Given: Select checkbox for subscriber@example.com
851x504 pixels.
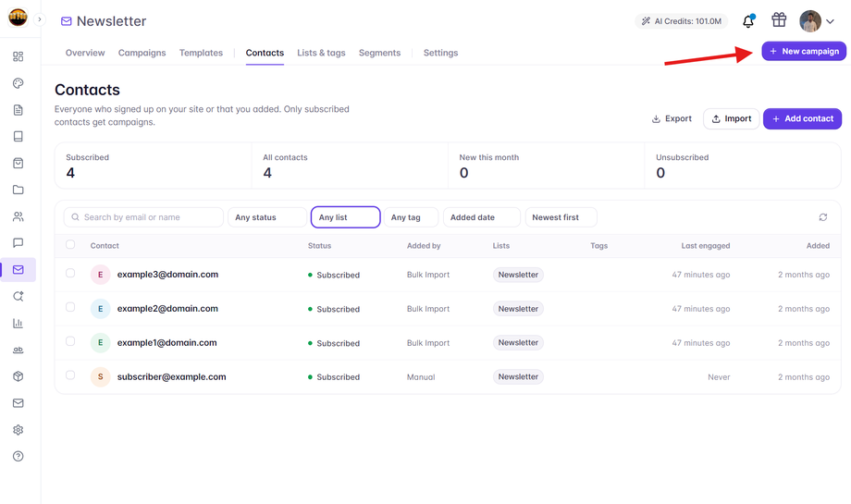Looking at the screenshot, I should click(70, 375).
